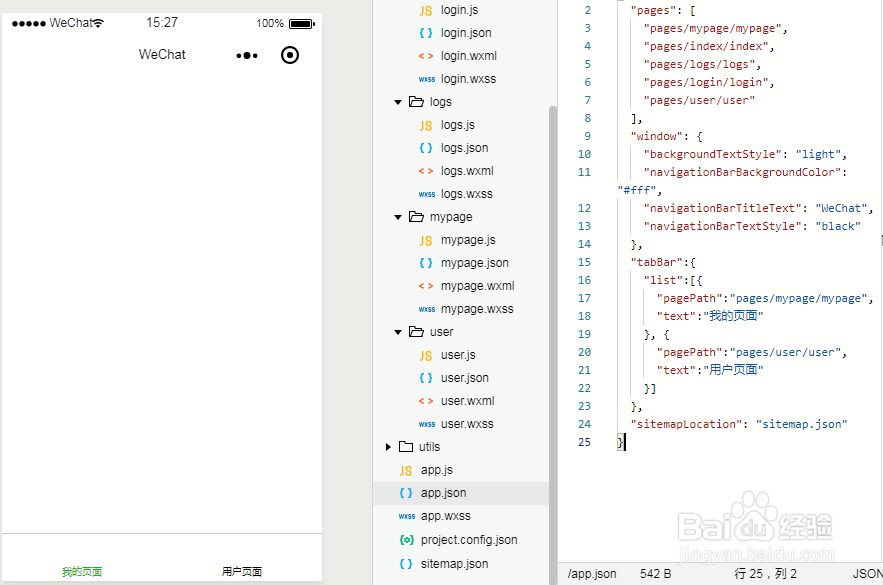
Task: Click the logs folder icon
Action: point(416,101)
